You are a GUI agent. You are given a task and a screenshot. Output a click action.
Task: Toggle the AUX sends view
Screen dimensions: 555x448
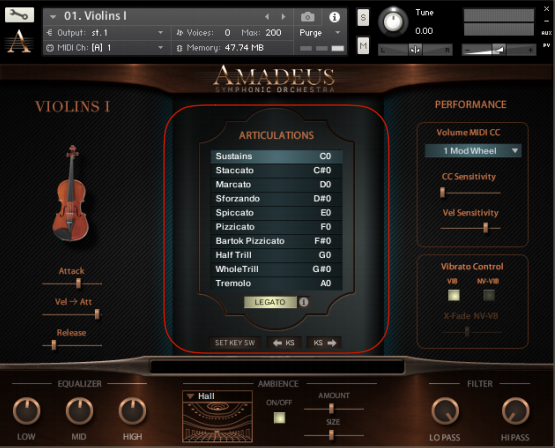(x=547, y=33)
